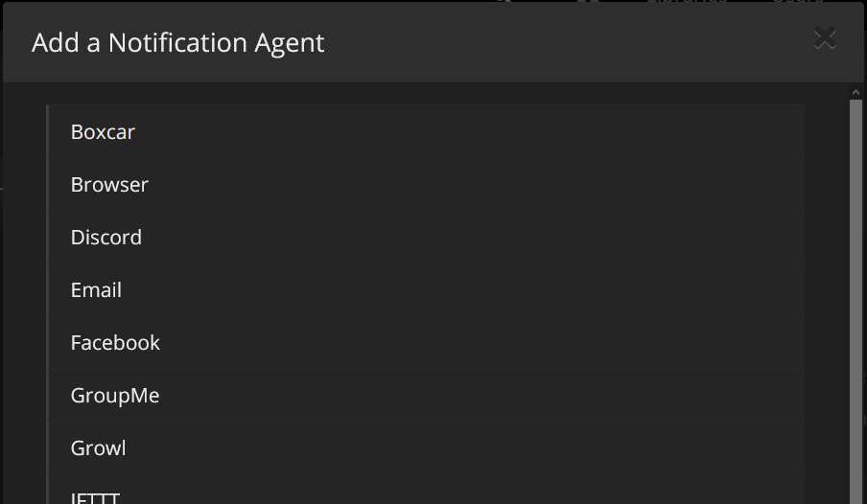This screenshot has width=867, height=504.
Task: Close the Add a Notification Agent dialog
Action: [x=825, y=38]
